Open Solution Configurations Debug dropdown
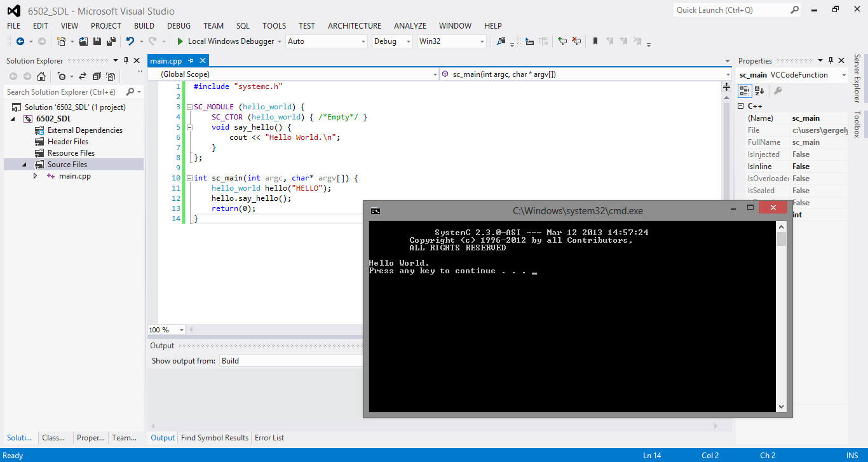This screenshot has height=462, width=868. [409, 41]
